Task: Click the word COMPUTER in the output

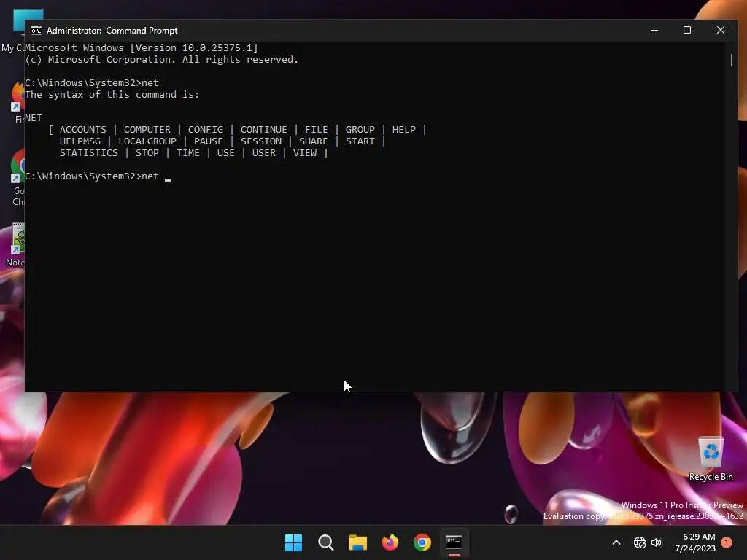Action: [147, 130]
